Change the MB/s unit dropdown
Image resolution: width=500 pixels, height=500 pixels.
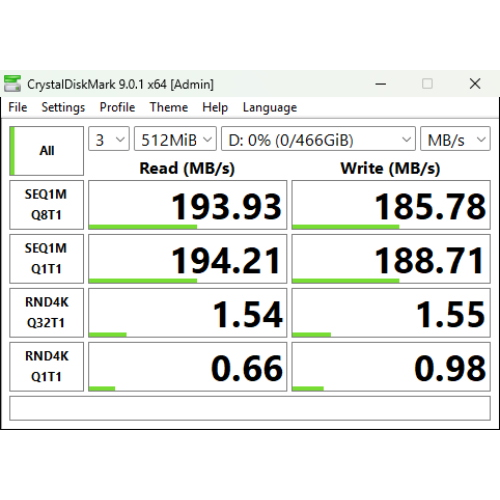coord(455,139)
